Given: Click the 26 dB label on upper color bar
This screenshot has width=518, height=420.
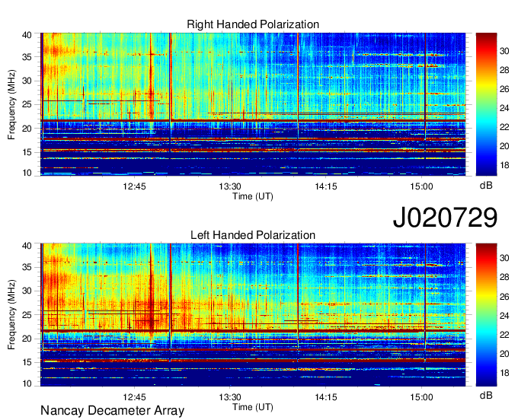Looking at the screenshot, I should click(x=504, y=90).
